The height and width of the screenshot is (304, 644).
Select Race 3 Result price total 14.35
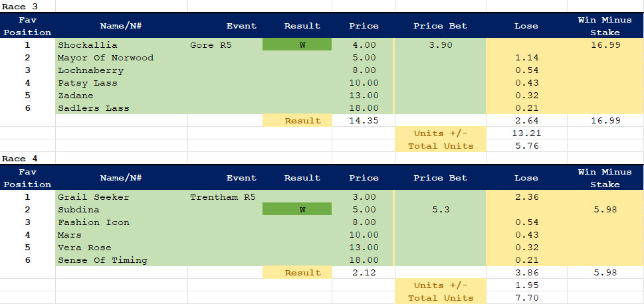[364, 121]
